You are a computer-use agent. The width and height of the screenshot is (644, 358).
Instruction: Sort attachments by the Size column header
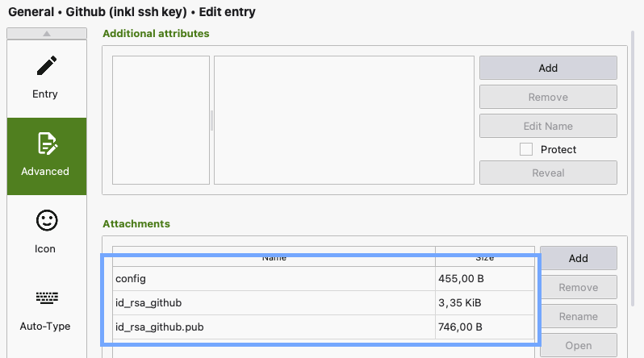click(x=485, y=257)
